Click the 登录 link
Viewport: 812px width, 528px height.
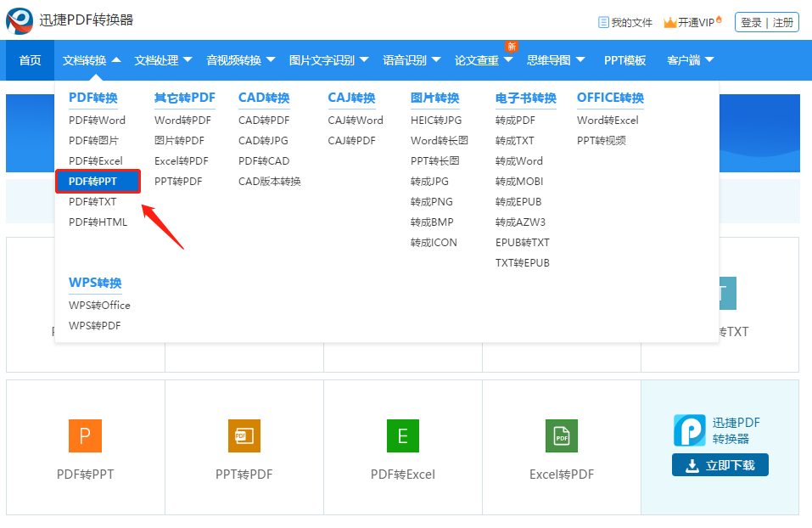[x=751, y=22]
